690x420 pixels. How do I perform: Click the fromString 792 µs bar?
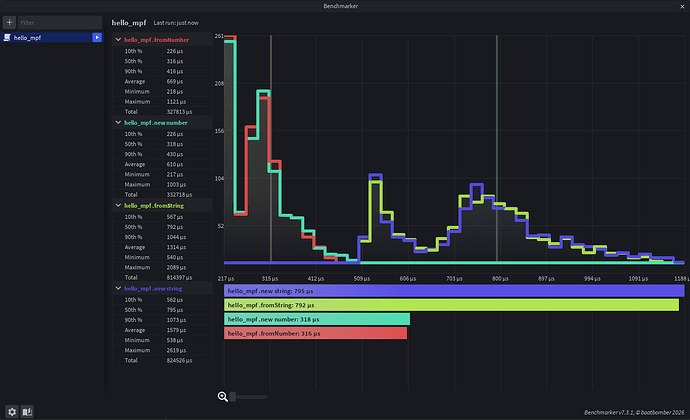click(451, 305)
